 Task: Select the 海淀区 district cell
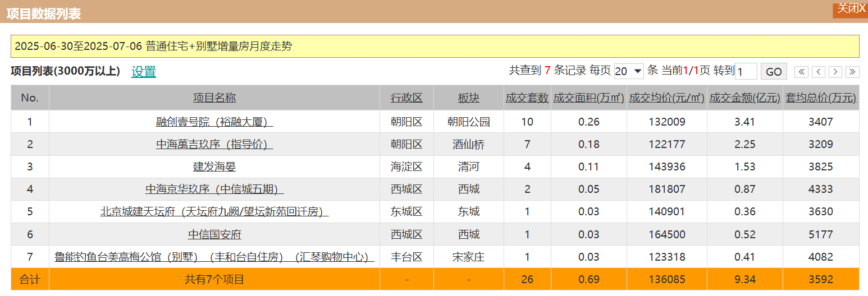pos(406,166)
